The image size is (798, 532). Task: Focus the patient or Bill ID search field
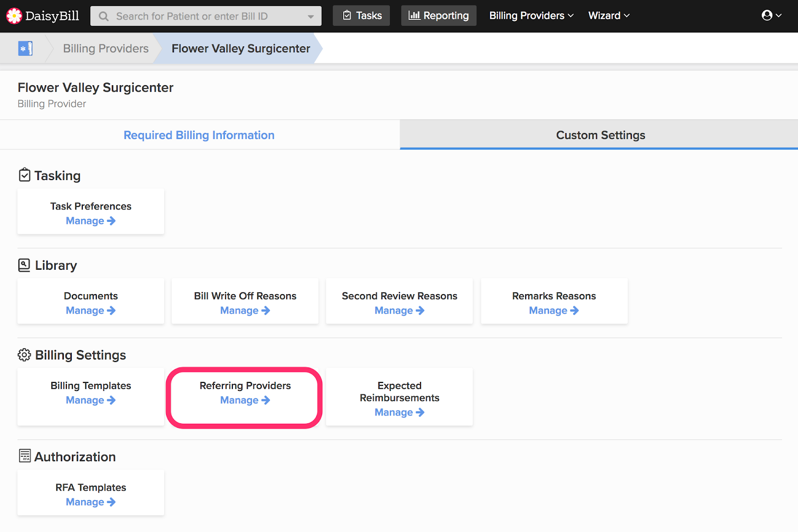205,16
